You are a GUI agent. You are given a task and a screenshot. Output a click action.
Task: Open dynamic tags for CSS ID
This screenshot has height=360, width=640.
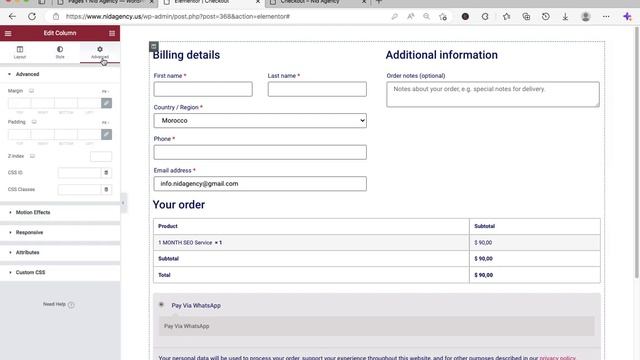click(x=106, y=173)
